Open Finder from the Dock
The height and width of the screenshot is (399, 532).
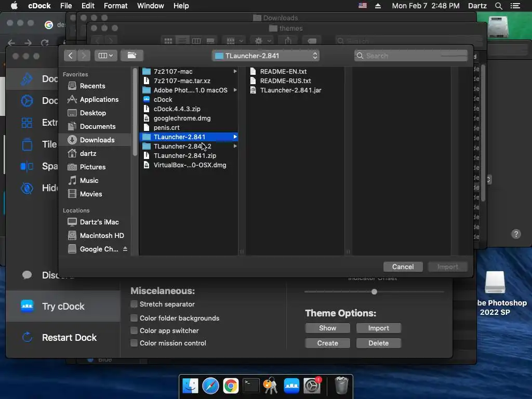190,386
